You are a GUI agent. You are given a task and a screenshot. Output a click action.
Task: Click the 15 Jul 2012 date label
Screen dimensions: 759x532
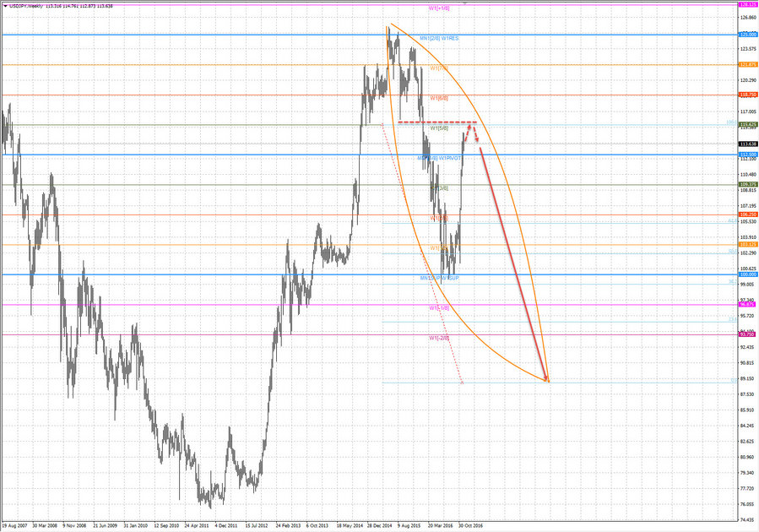(257, 525)
